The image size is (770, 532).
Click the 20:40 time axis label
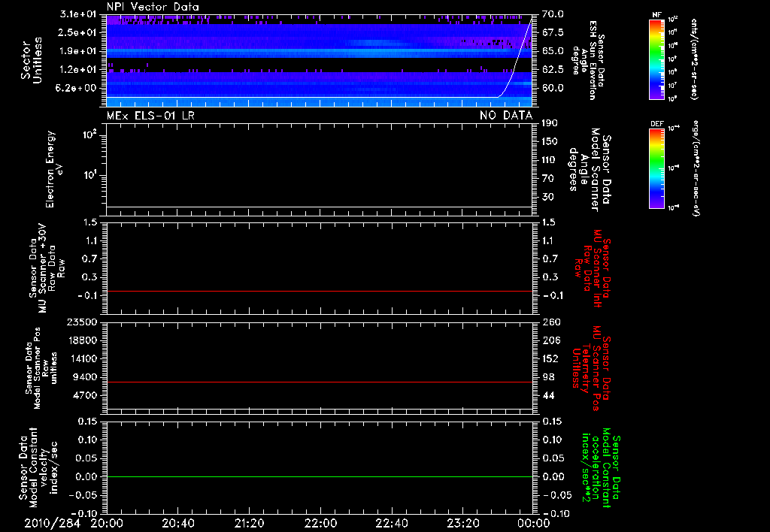(177, 523)
